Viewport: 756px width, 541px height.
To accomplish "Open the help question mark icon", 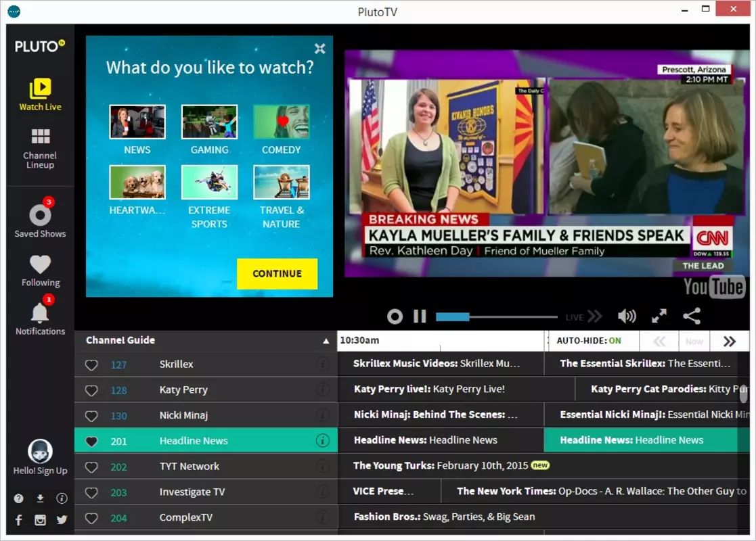I will (x=18, y=498).
